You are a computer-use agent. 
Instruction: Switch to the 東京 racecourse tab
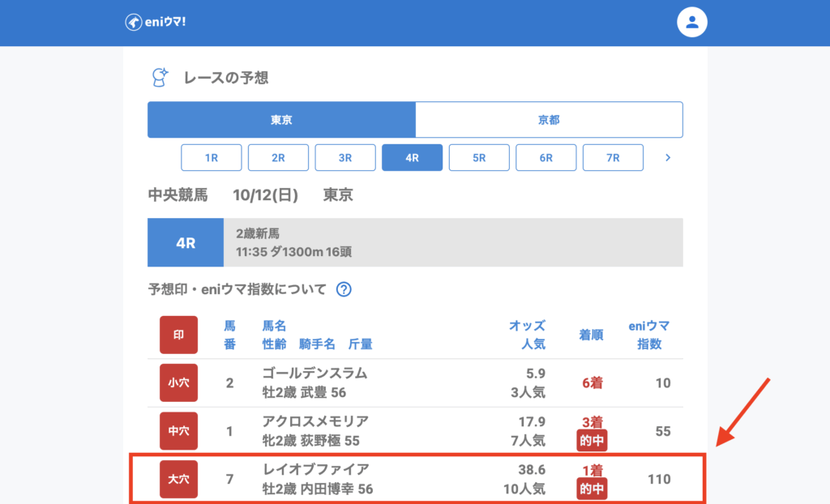[281, 120]
